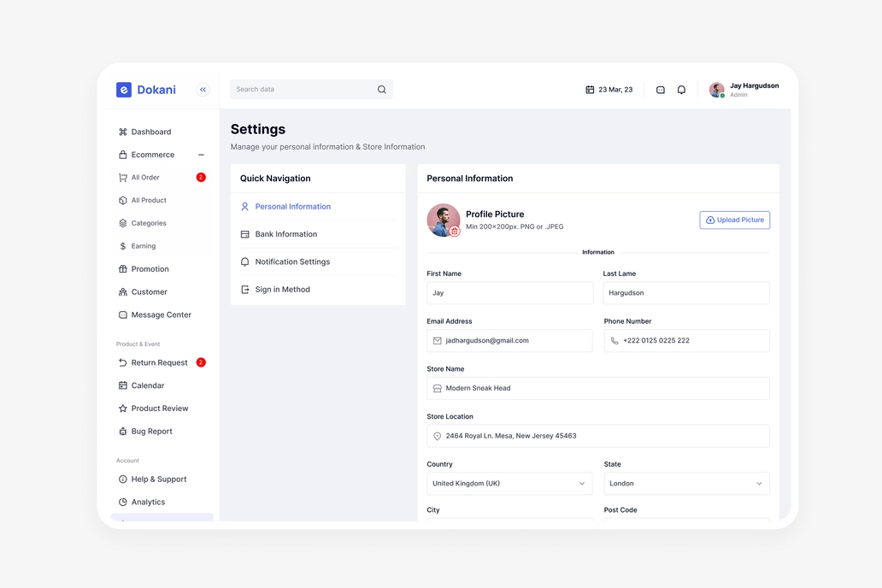Screen dimensions: 882x588
Task: Click the Hargudson last name field
Action: point(686,293)
